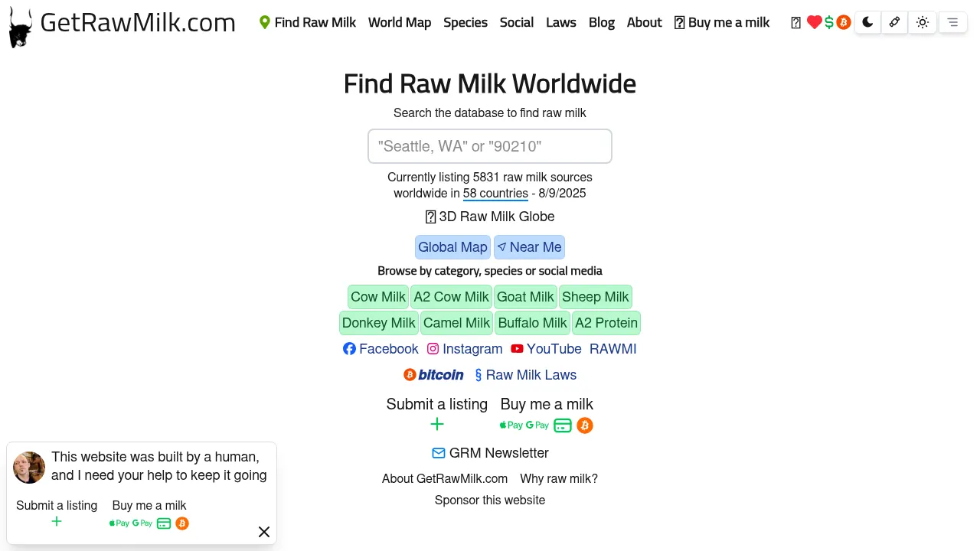Browse the Goat Milk category
Image resolution: width=980 pixels, height=551 pixels.
pyautogui.click(x=525, y=297)
